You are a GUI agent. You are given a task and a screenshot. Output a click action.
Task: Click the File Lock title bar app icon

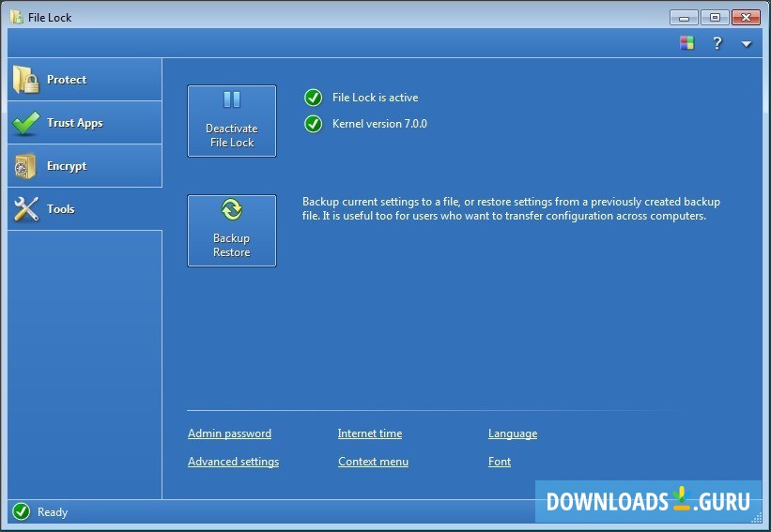(x=17, y=17)
